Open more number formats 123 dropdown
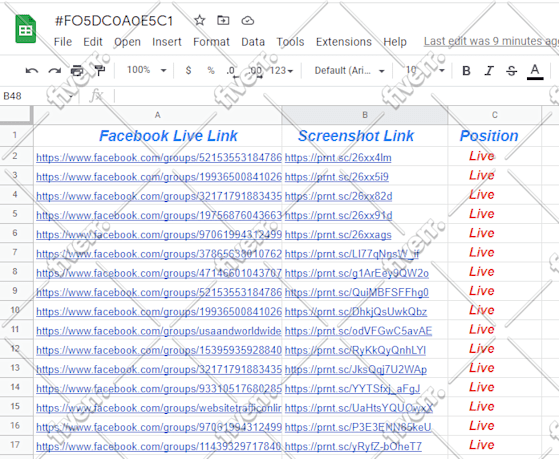The image size is (559, 459). pos(281,71)
